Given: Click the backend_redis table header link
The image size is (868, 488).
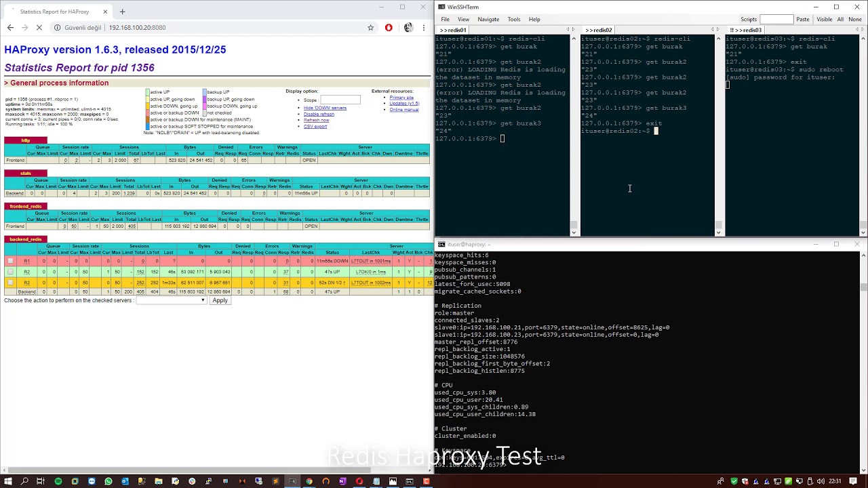Looking at the screenshot, I should (x=26, y=239).
